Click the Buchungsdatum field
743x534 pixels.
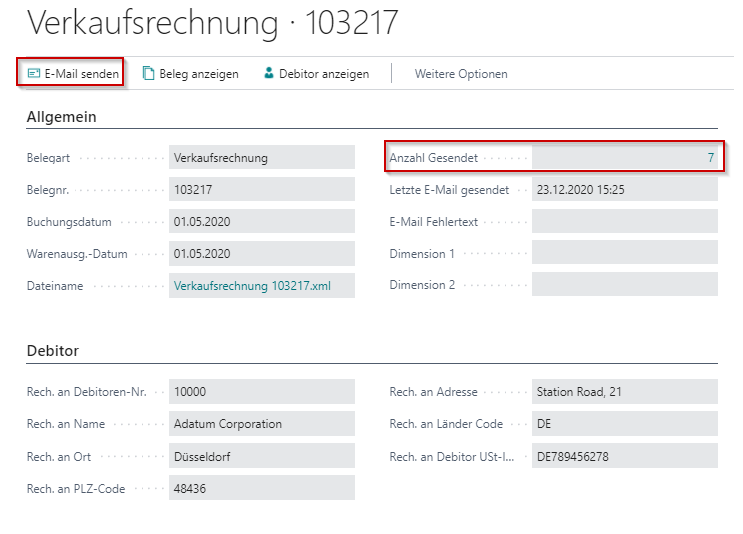(262, 221)
